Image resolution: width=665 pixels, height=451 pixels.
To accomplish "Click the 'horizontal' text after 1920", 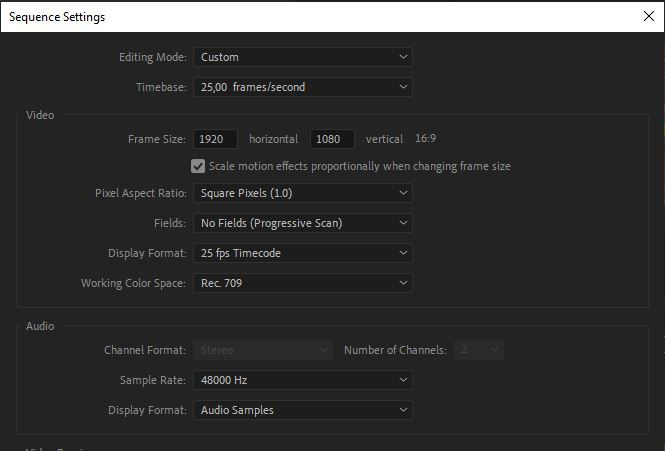I will pyautogui.click(x=274, y=139).
